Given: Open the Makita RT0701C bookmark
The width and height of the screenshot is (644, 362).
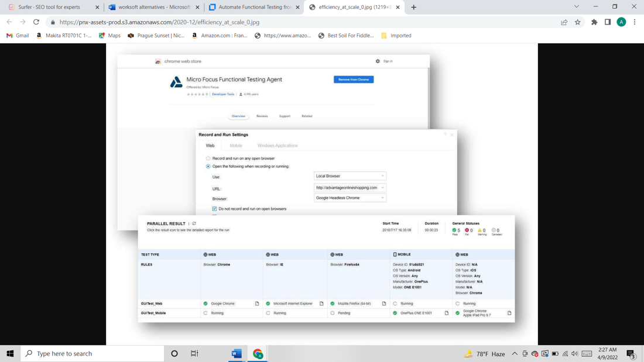Looking at the screenshot, I should tap(64, 36).
